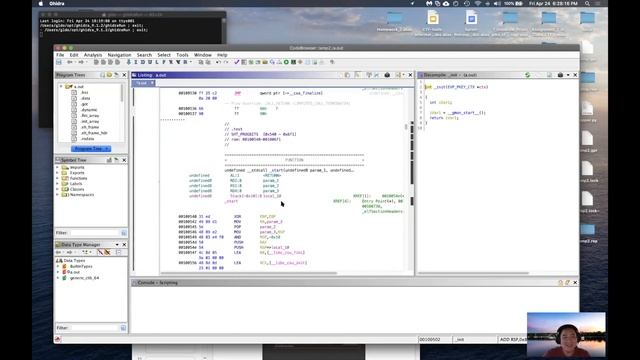The height and width of the screenshot is (360, 640).
Task: Open the Window menu
Action: tap(203, 55)
